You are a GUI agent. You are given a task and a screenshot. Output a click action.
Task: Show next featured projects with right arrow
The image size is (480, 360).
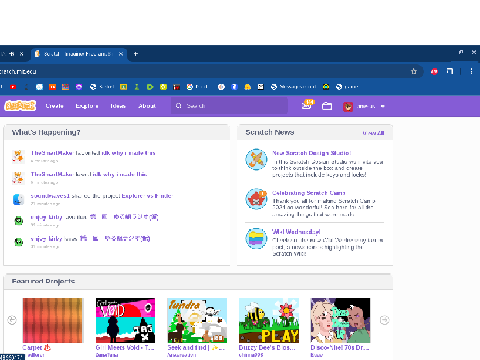click(x=384, y=320)
